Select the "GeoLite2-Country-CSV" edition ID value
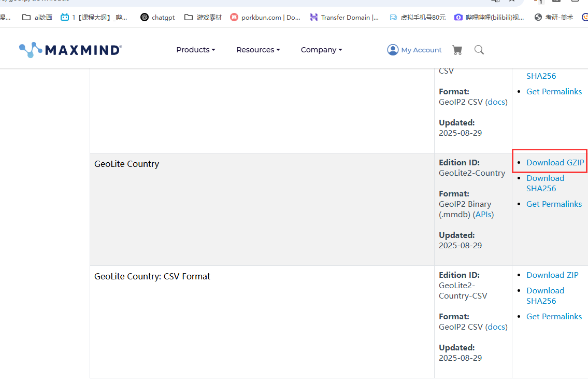Screen dimensions: 588x382 coord(463,290)
